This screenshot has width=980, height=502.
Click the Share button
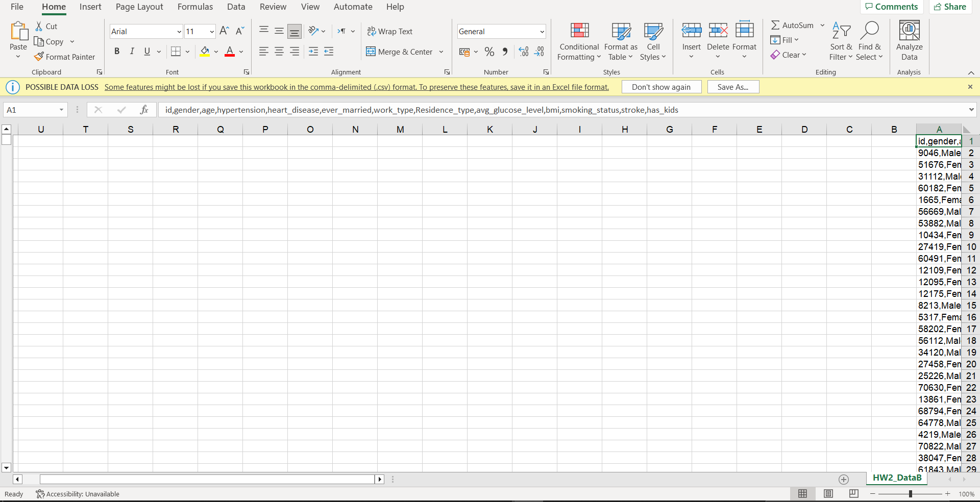click(x=950, y=7)
